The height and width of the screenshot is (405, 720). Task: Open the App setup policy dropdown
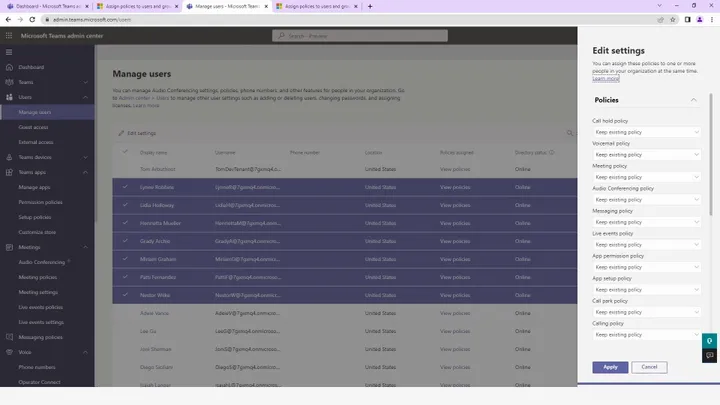(646, 290)
